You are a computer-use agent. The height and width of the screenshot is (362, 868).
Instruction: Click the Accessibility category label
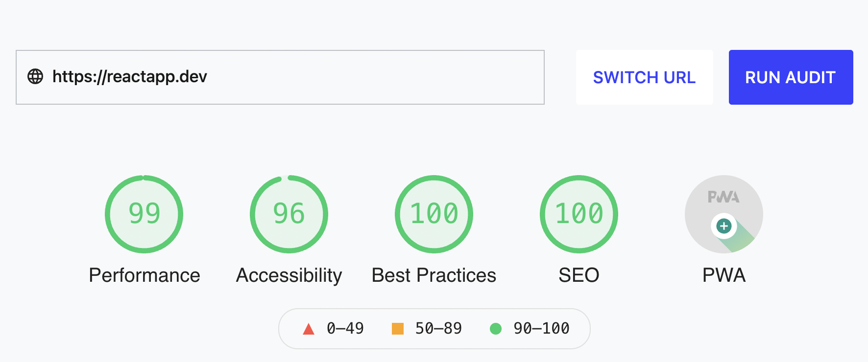(289, 275)
